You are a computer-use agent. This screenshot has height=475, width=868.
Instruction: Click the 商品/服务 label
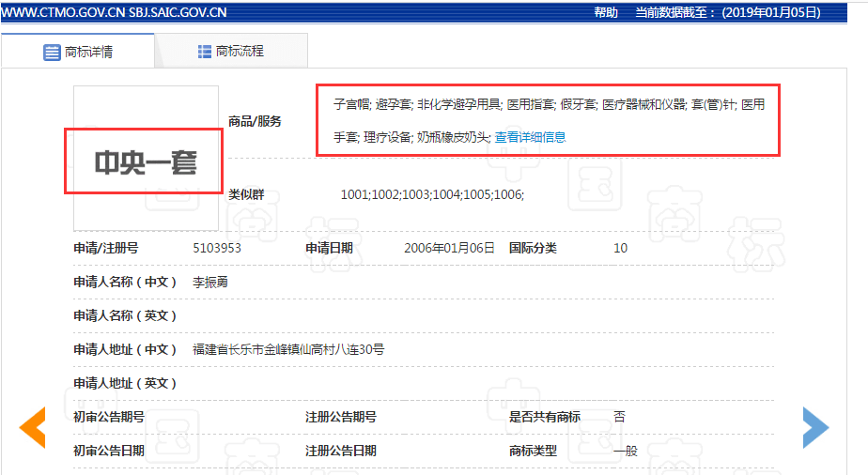pos(255,121)
